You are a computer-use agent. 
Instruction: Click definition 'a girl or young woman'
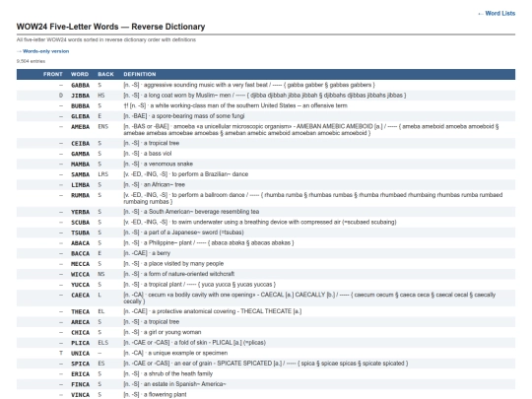[x=172, y=332]
